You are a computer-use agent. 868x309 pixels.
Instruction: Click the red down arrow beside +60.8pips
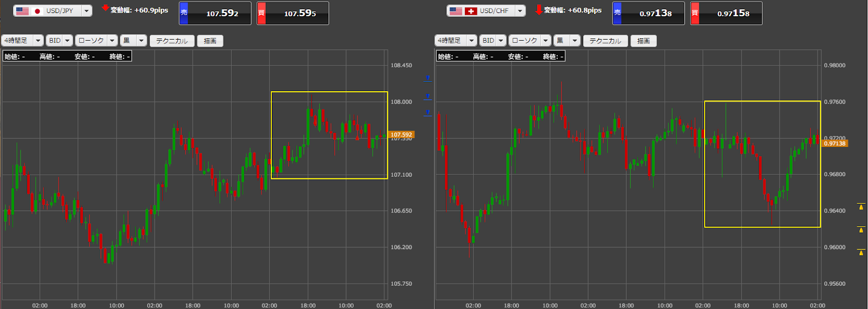coord(539,10)
